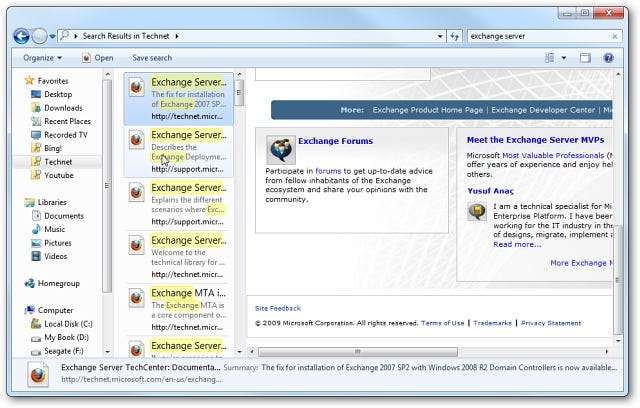Open Downloads folder in Favorites
This screenshot has width=640, height=408.
(63, 108)
